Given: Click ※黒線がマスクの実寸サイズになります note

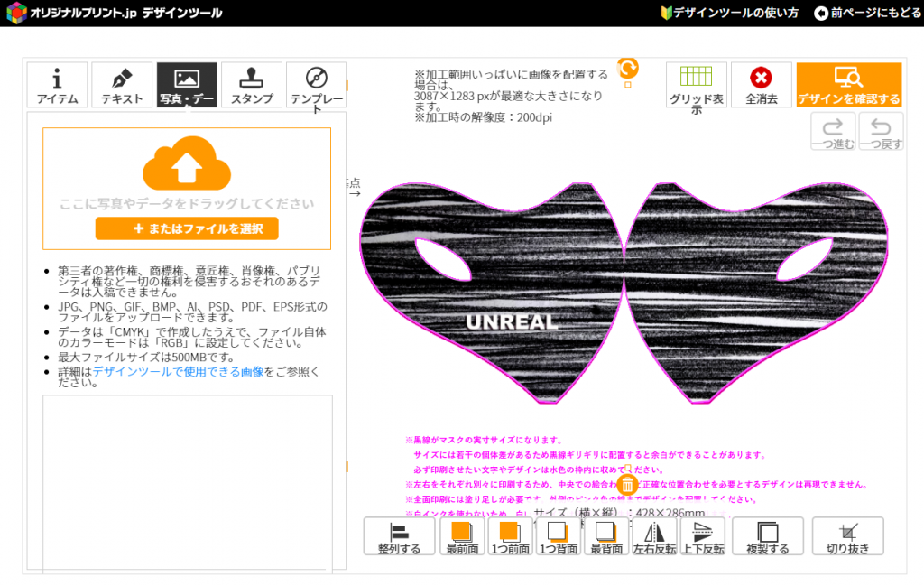Looking at the screenshot, I should (485, 440).
